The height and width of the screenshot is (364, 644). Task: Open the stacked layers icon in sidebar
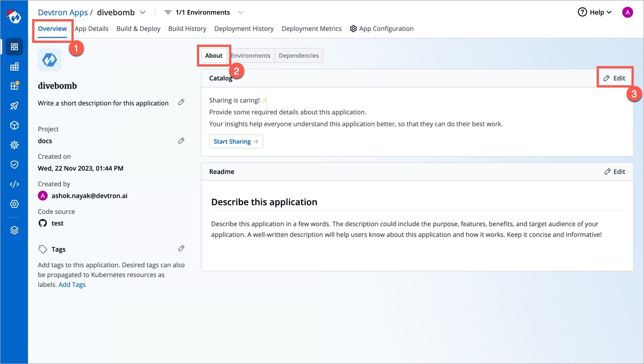coord(14,230)
